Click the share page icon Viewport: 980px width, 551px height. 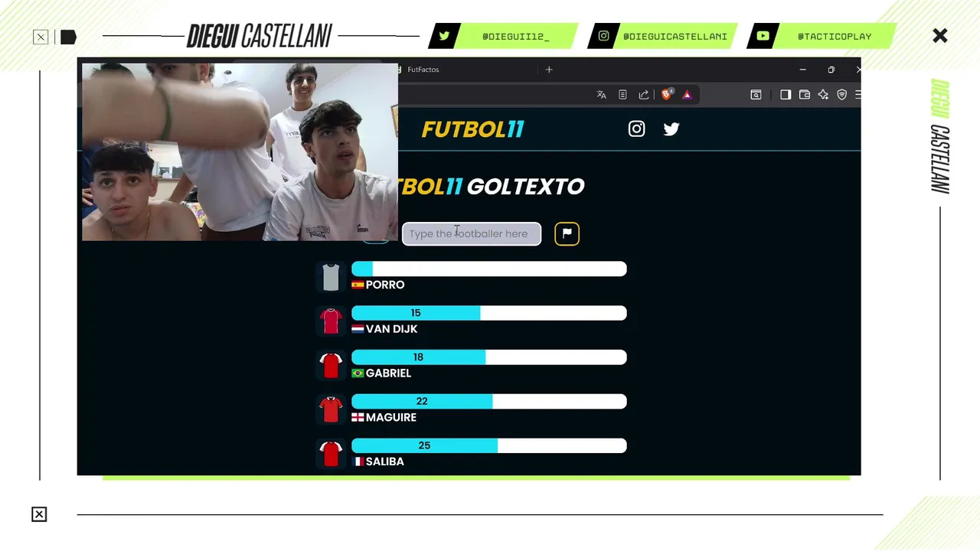(x=644, y=95)
